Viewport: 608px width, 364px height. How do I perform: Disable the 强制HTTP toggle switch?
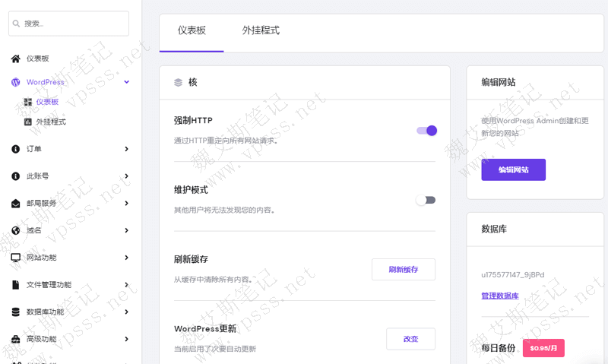[x=426, y=131]
